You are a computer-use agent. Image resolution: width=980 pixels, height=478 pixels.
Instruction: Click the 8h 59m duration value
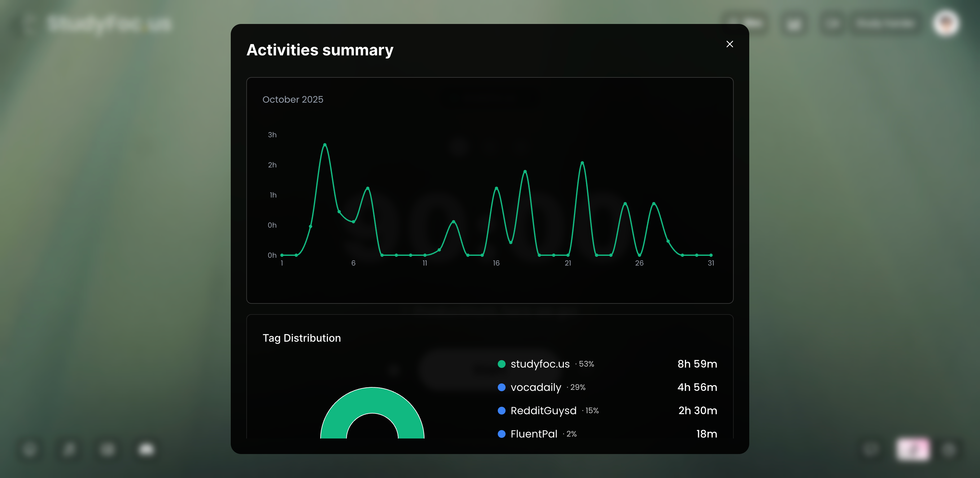click(697, 364)
